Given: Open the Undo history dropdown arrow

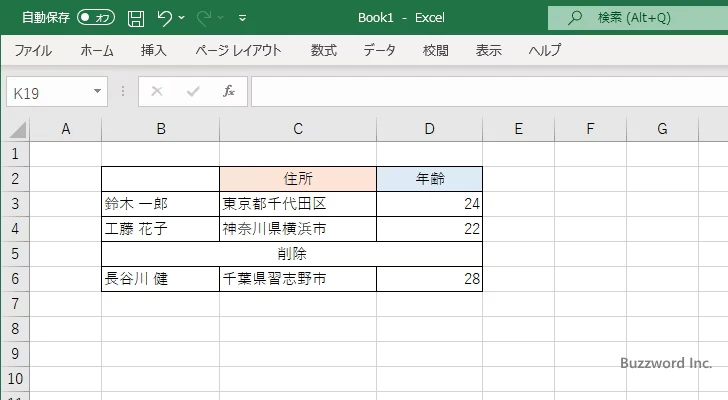Looking at the screenshot, I should click(x=182, y=18).
